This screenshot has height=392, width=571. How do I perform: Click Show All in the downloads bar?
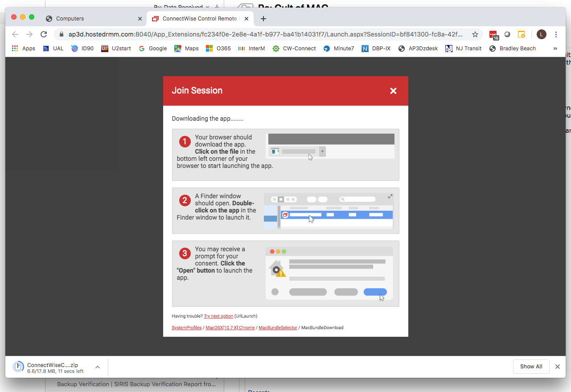[x=531, y=367]
